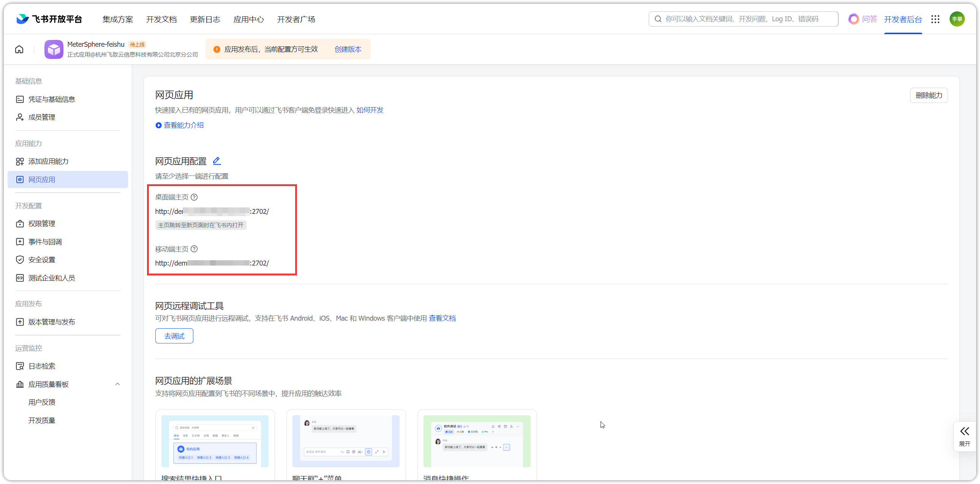Click the 删除能力 button
The image size is (980, 484).
(x=929, y=95)
